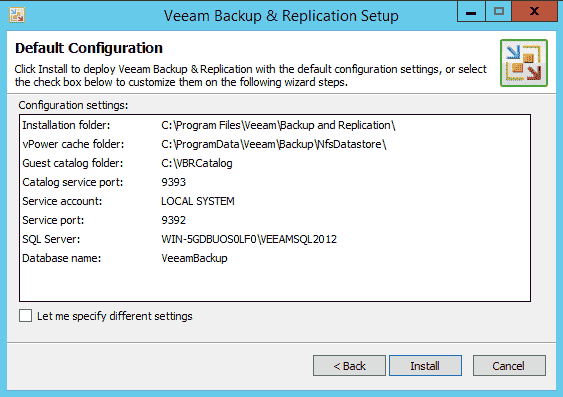This screenshot has width=563, height=397.
Task: Click the Let me specify different settings label
Action: (x=115, y=316)
